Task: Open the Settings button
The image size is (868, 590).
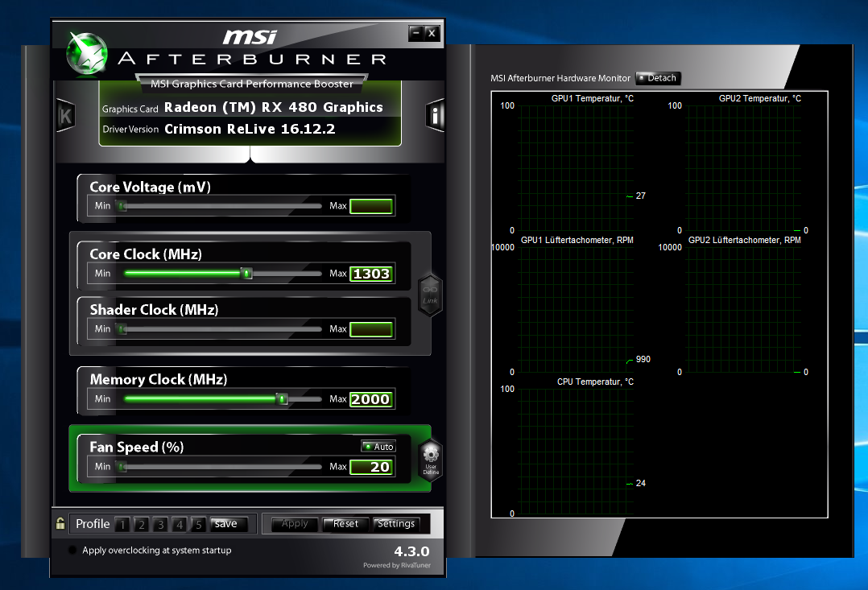Action: (x=396, y=523)
